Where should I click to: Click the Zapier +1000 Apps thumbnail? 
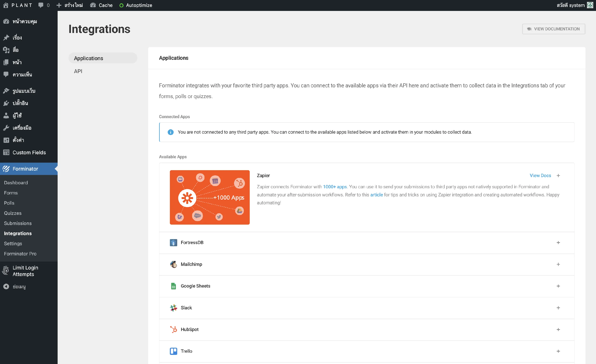coord(210,197)
